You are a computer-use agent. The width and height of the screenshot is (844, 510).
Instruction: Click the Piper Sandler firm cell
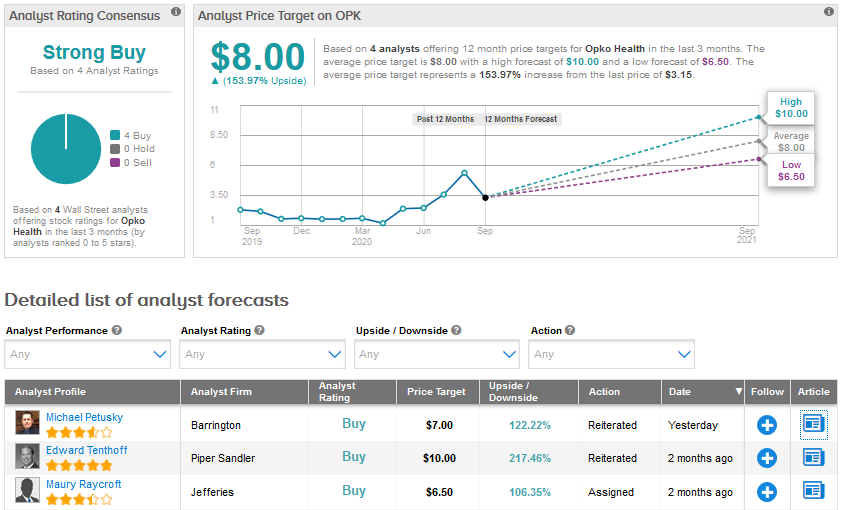point(223,458)
